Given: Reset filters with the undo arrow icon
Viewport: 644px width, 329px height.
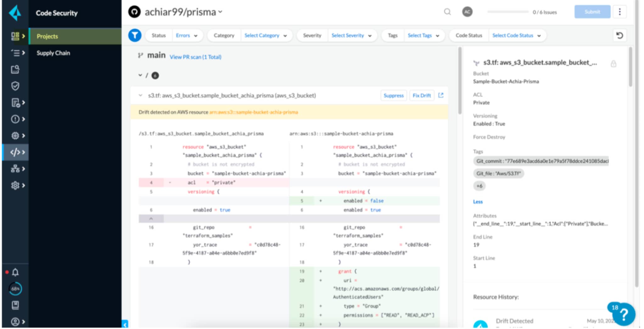Looking at the screenshot, I should coord(619,35).
